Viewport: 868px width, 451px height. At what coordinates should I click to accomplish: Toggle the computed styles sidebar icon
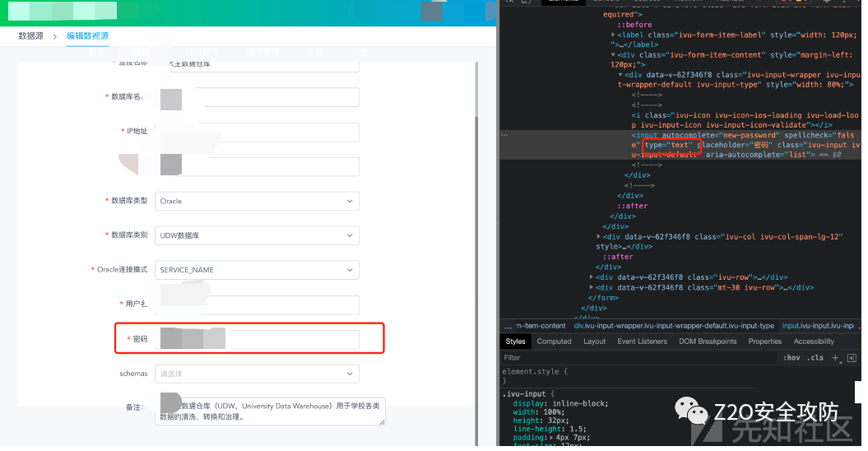(852, 358)
